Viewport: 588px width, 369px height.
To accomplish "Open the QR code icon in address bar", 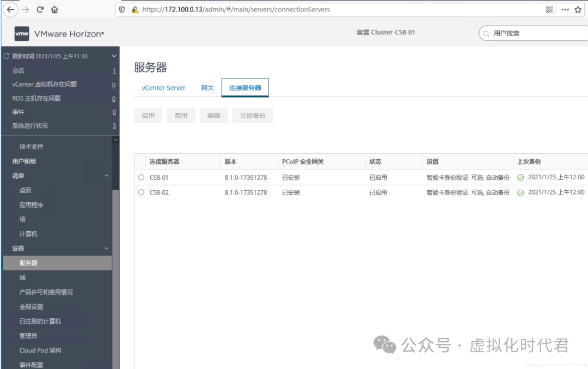I will 549,10.
